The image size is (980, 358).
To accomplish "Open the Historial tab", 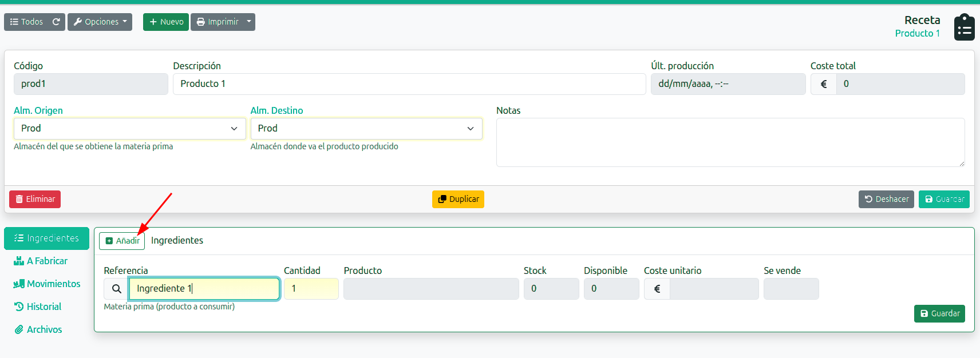I will point(46,307).
